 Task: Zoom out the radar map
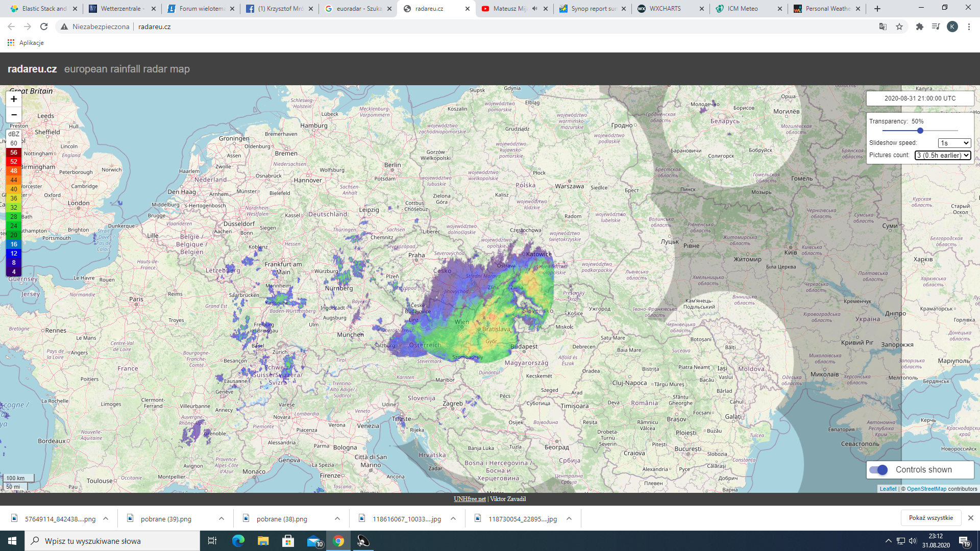coord(14,115)
